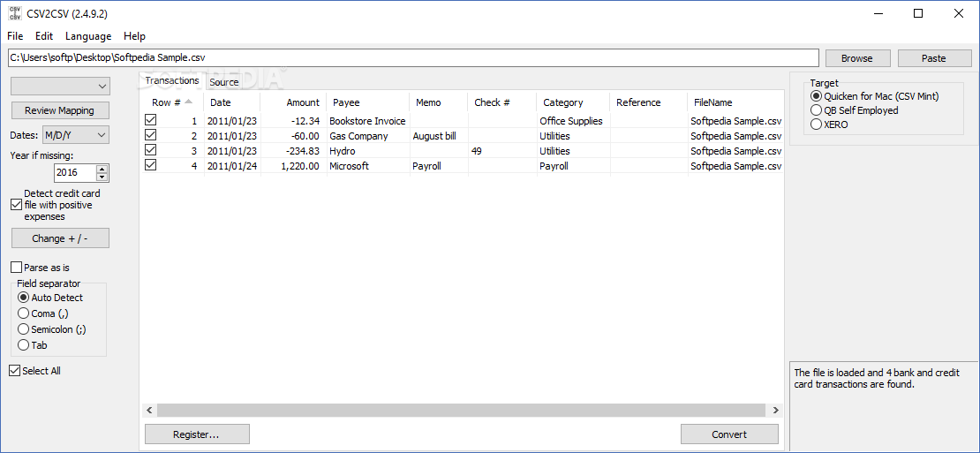Click the August bill memo cell
This screenshot has height=453, width=980.
pos(438,136)
